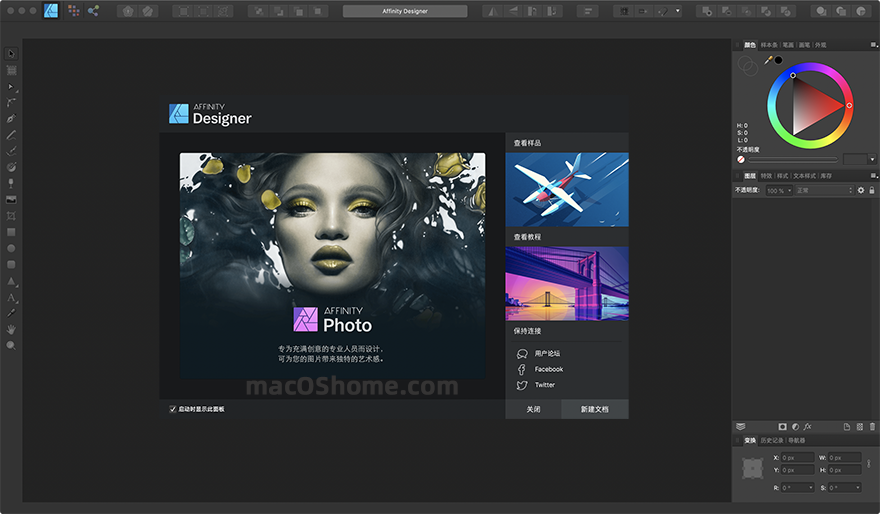
Task: Open the snapping options dropdown arrow
Action: tap(677, 11)
